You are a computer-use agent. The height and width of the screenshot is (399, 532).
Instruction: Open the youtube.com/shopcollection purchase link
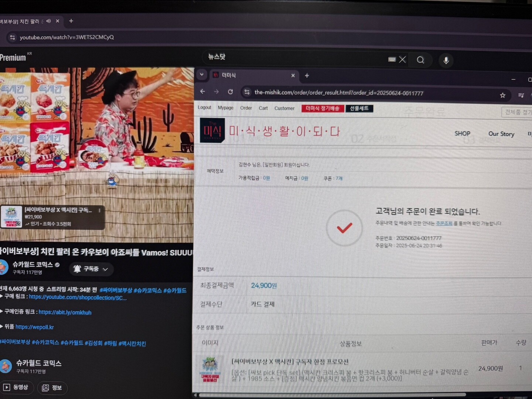(78, 297)
